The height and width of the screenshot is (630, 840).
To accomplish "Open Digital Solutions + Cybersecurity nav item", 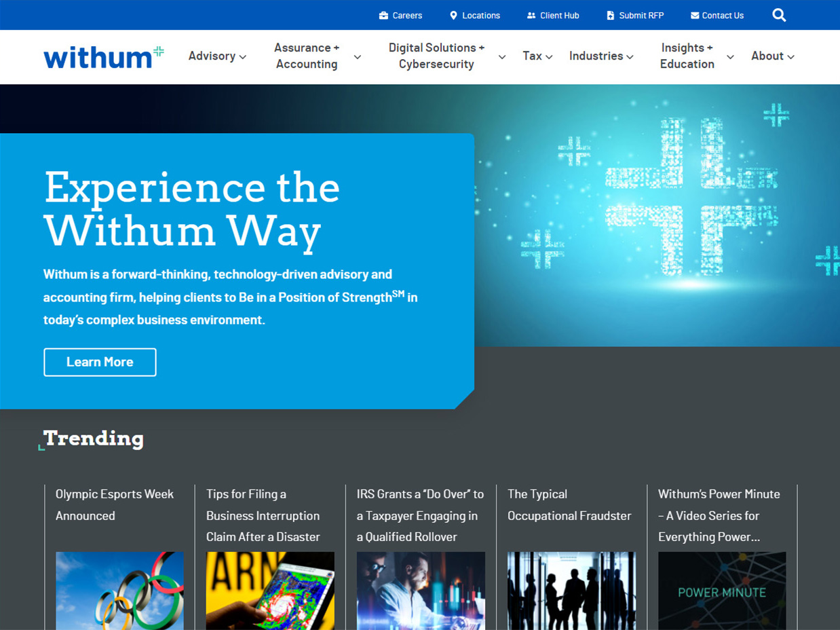I will pos(436,56).
